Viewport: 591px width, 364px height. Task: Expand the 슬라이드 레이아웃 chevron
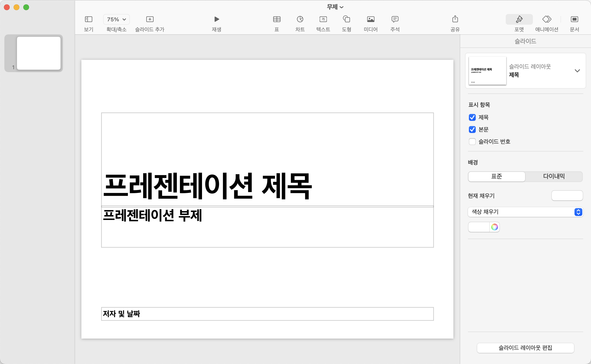[x=577, y=71]
